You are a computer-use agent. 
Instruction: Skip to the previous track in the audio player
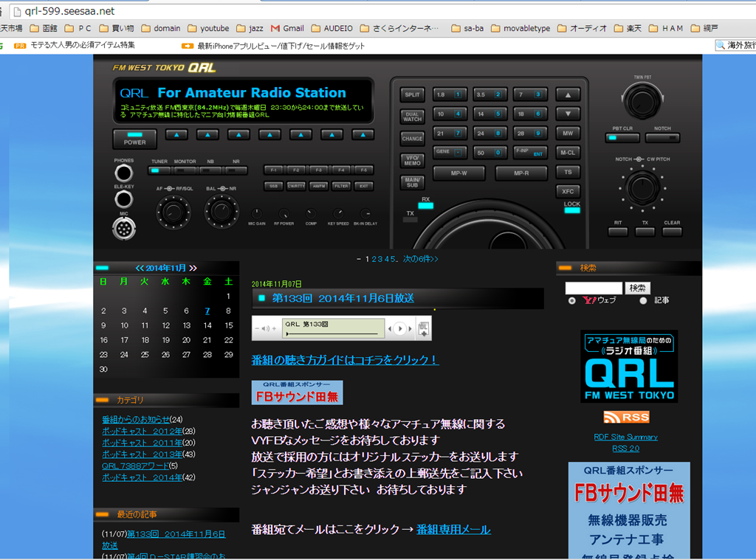coord(390,328)
